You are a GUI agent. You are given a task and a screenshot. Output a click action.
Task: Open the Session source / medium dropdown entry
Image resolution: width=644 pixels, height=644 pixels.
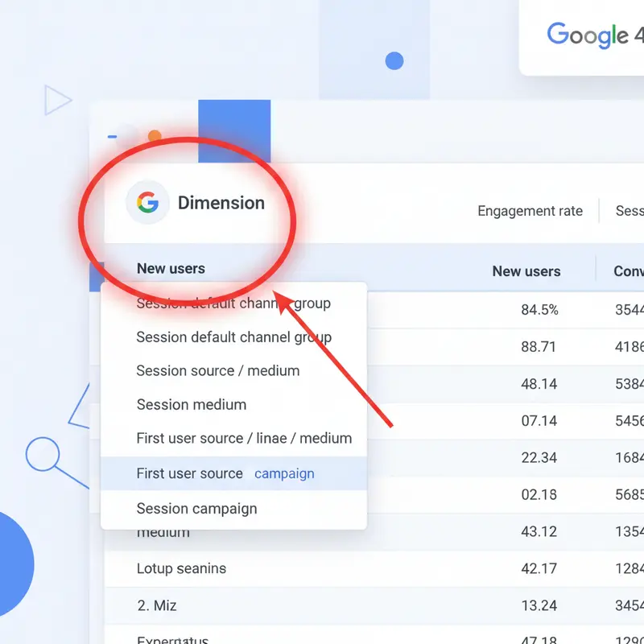217,370
